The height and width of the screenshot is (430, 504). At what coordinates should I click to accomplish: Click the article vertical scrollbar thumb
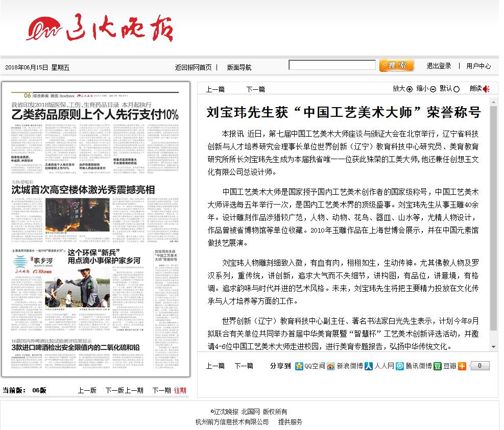point(493,218)
